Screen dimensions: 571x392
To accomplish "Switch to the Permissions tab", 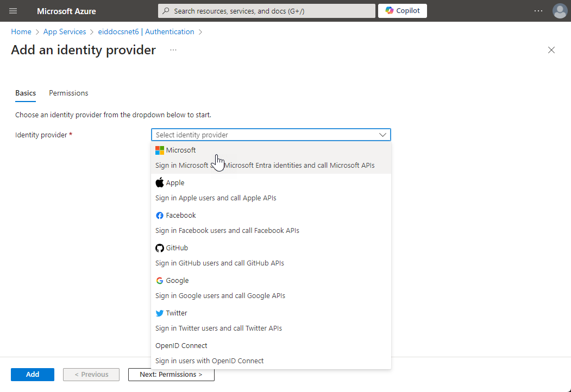I will pos(68,93).
